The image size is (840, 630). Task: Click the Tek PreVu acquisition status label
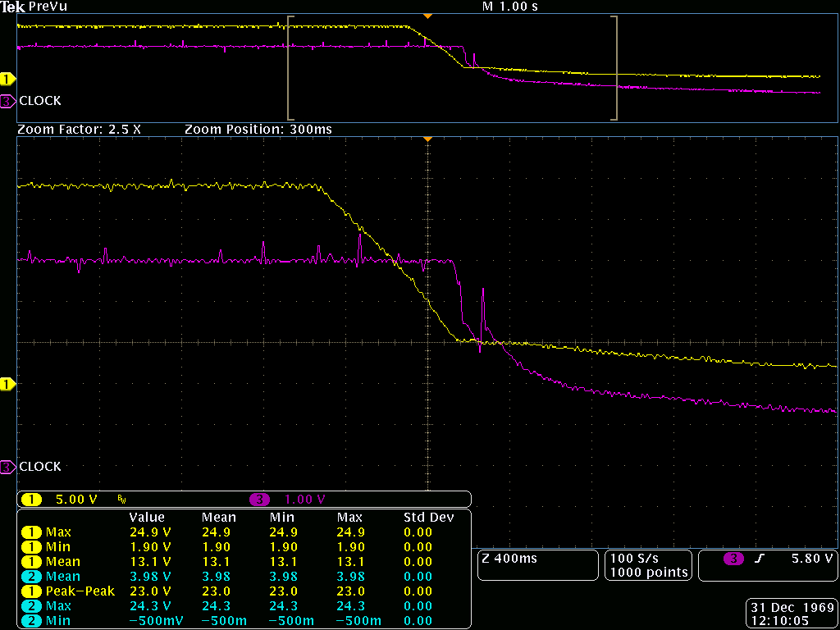tap(34, 7)
